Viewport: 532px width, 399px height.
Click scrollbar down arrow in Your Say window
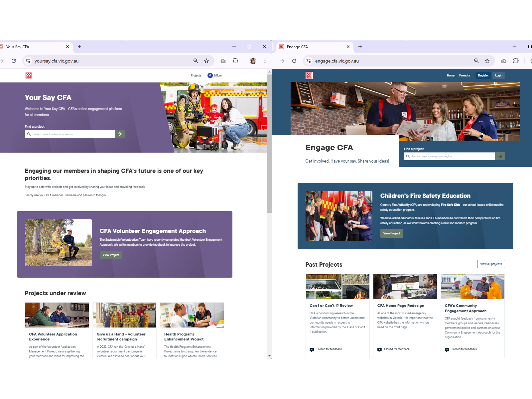269,356
